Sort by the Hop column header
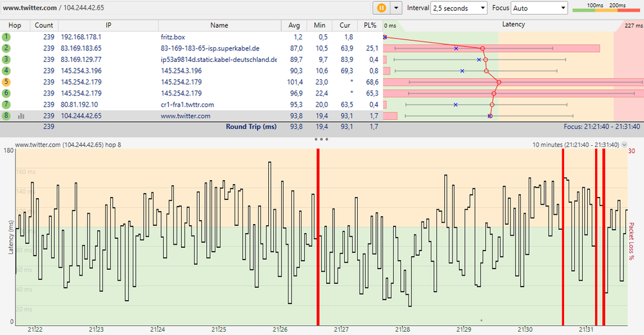Screen dimensions: 644x335 [15, 25]
